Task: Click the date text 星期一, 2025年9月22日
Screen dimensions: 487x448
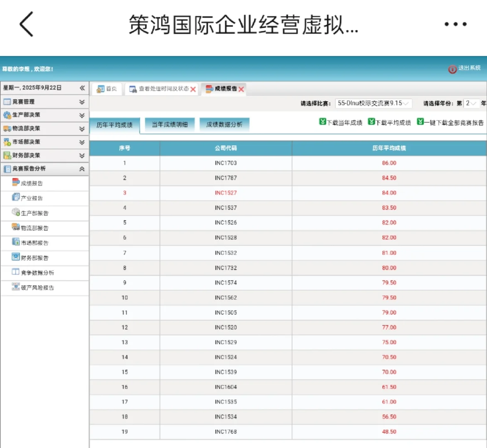Action: [32, 88]
